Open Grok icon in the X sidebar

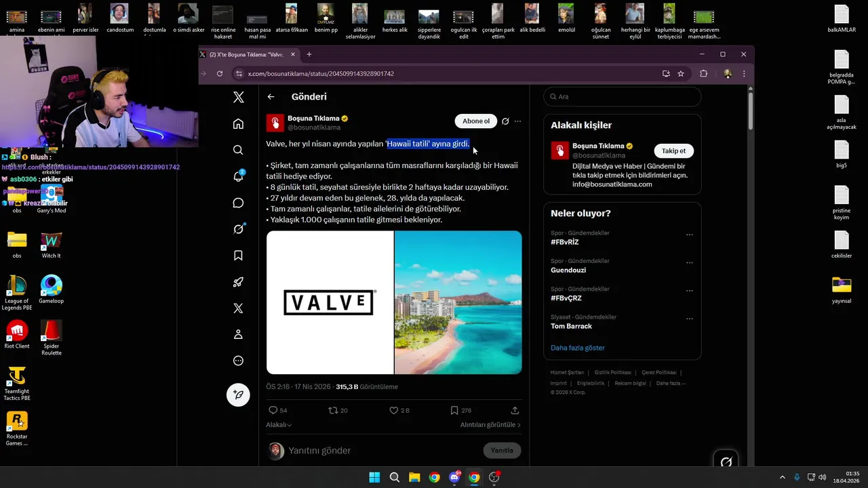(x=238, y=229)
